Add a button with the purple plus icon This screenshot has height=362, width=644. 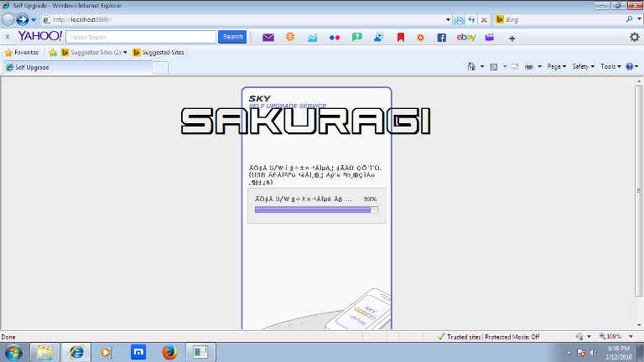pyautogui.click(x=512, y=37)
